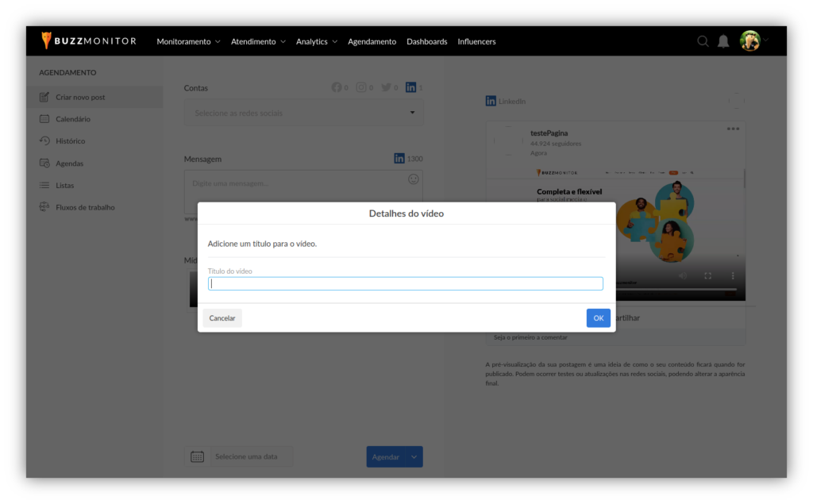Mute the video preview volume
The height and width of the screenshot is (504, 813).
tap(682, 275)
